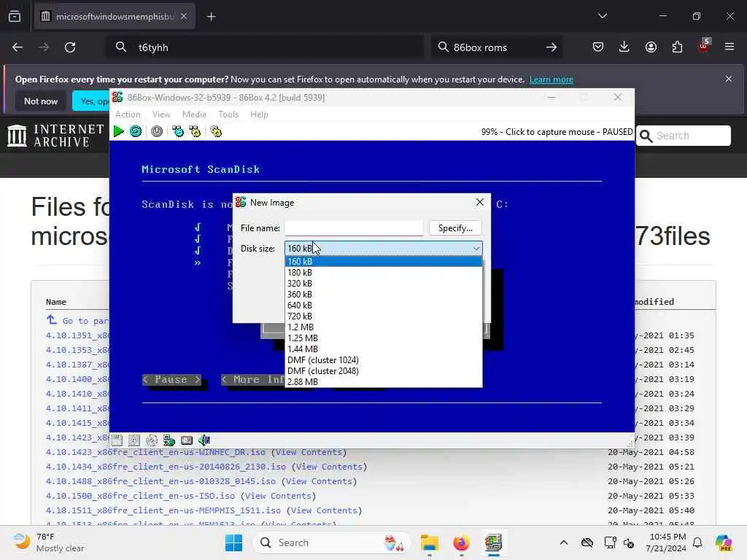
Task: Open the Tools menu in 86Box
Action: pos(228,114)
